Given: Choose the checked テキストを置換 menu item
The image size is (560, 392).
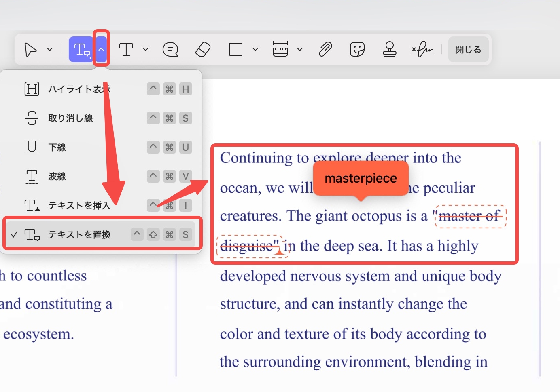Looking at the screenshot, I should [x=101, y=234].
